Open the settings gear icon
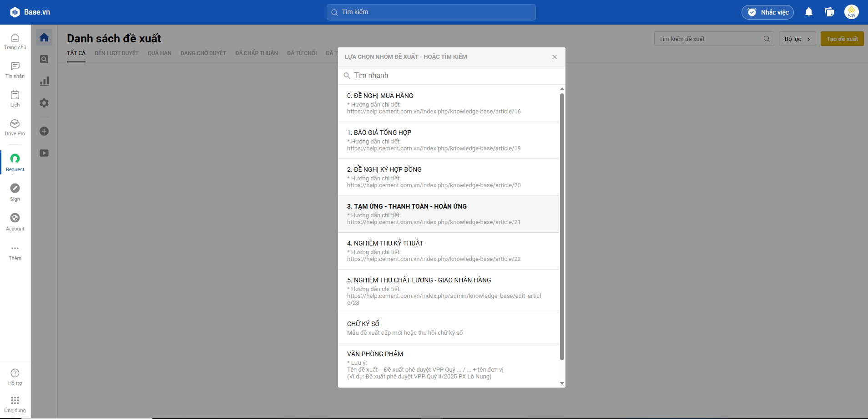The height and width of the screenshot is (419, 868). [x=44, y=103]
